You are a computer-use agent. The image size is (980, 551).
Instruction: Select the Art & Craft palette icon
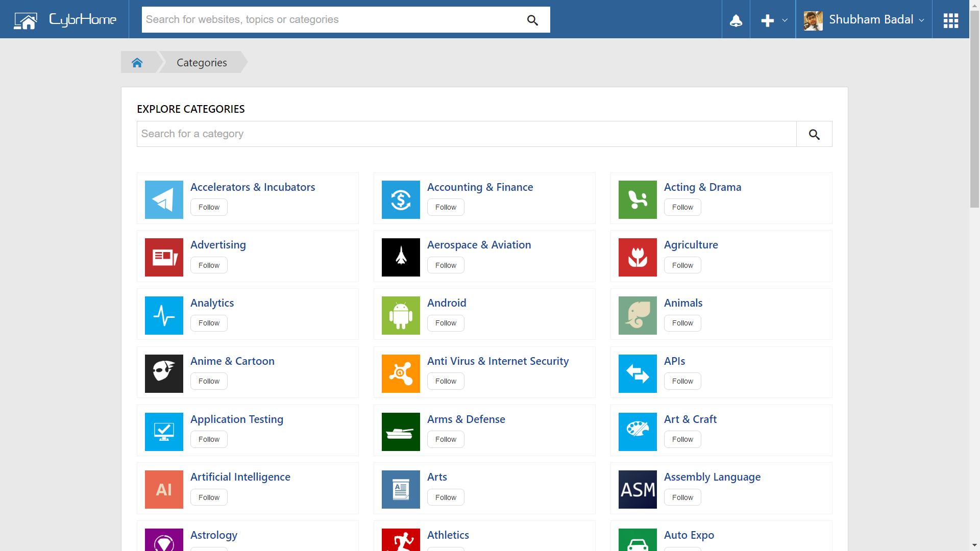[638, 432]
